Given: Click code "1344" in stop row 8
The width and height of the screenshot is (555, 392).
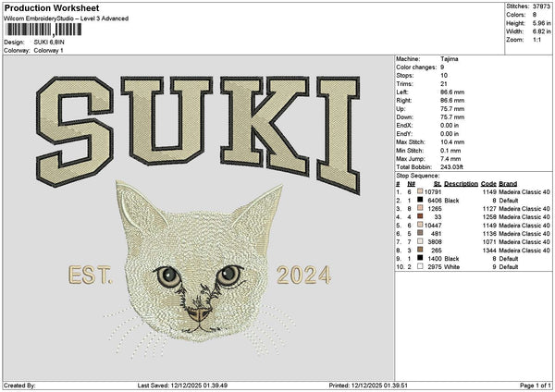Looking at the screenshot, I should pos(489,251).
